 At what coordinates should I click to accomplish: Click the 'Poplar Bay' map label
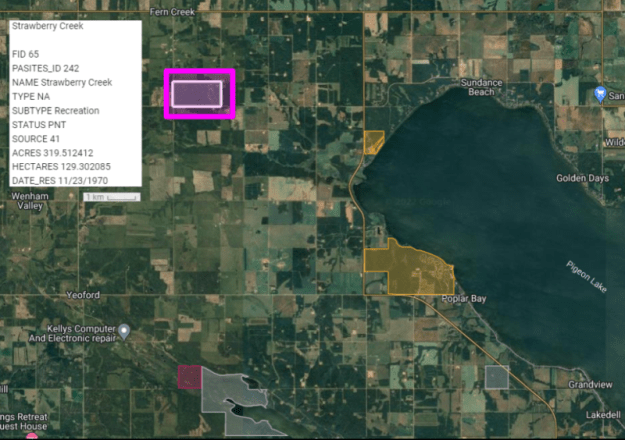point(464,299)
